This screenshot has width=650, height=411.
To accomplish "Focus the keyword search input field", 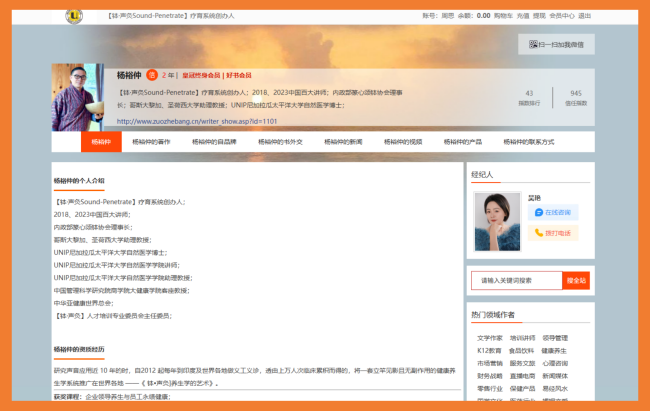I will tap(517, 280).
